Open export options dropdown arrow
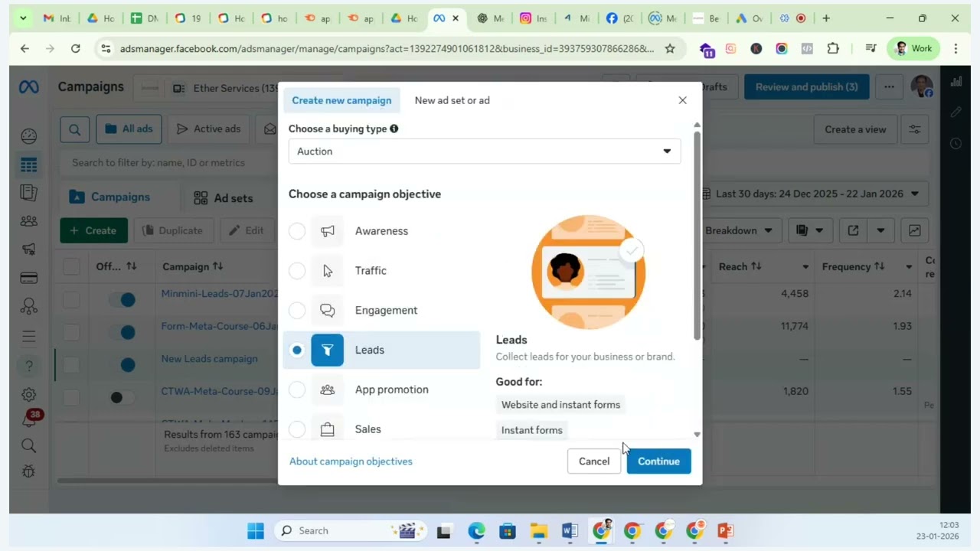Screen dimensions: 980x551 [880, 230]
